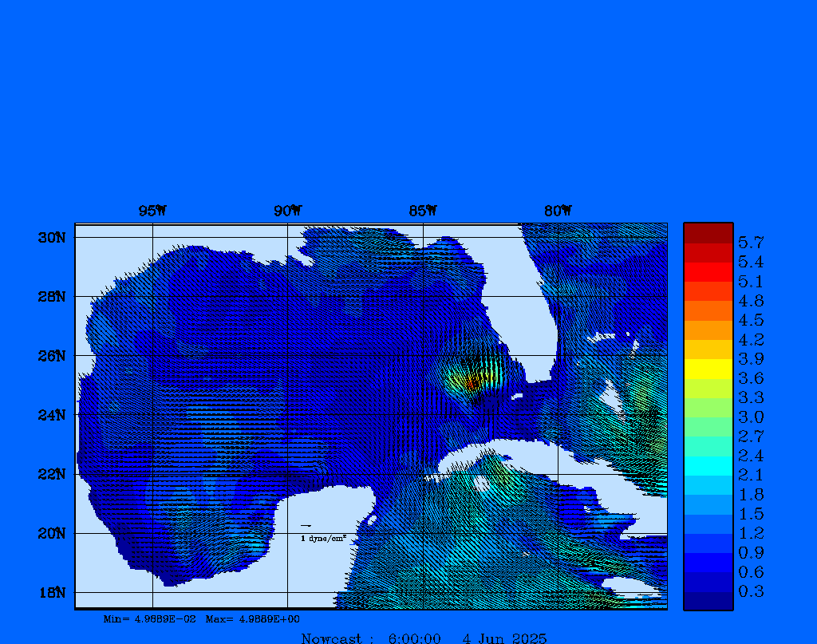Click the 3.0 value on the legend
The height and width of the screenshot is (644, 817).
pyautogui.click(x=750, y=417)
